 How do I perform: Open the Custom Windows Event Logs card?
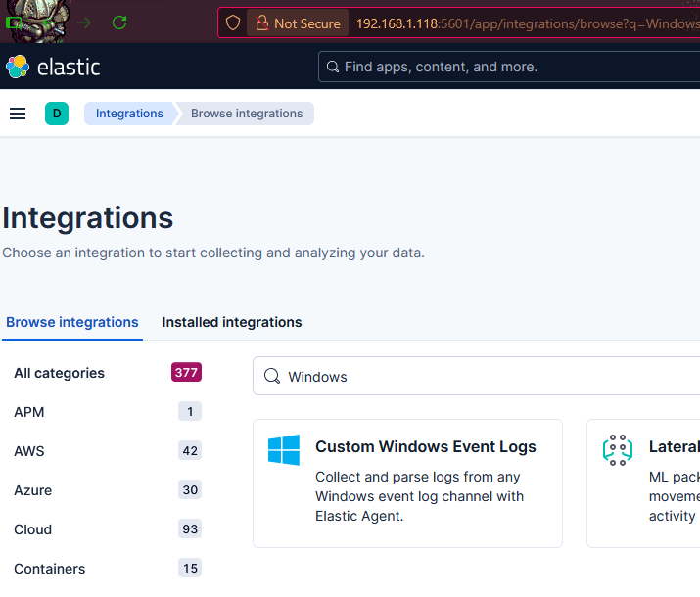407,483
